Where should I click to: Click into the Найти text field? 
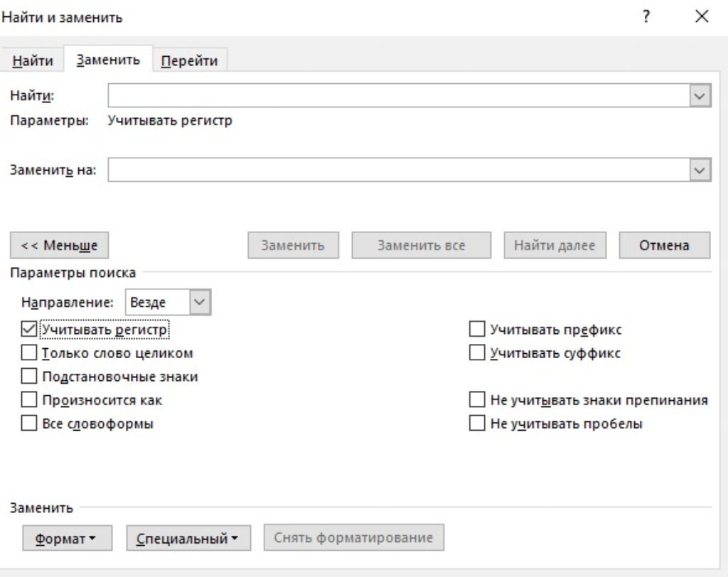pos(398,96)
